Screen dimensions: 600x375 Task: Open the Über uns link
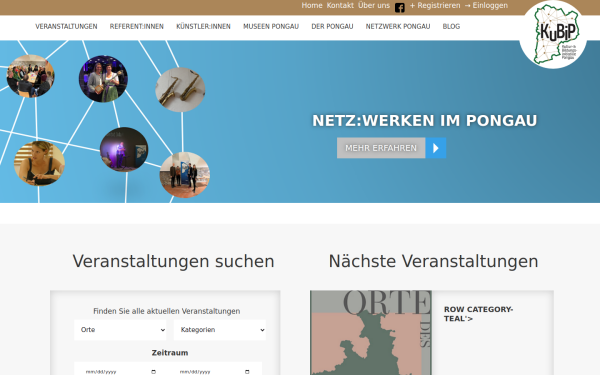coord(374,5)
